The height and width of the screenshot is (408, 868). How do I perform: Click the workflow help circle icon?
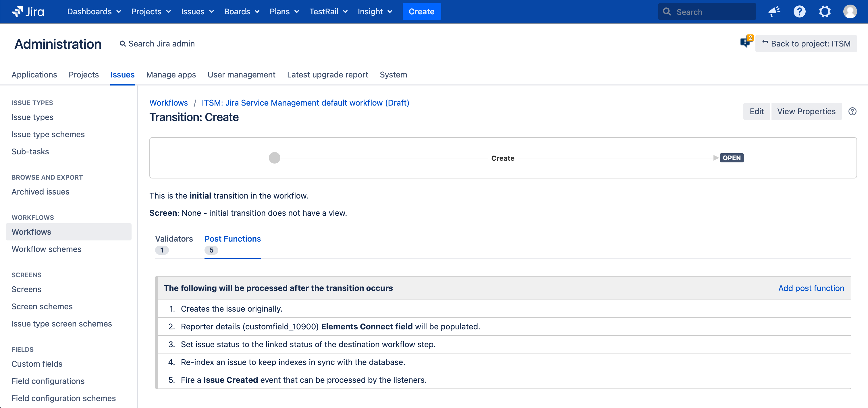click(x=852, y=111)
